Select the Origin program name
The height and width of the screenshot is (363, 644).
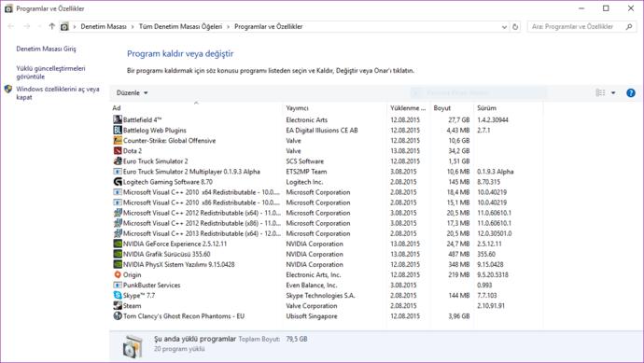[132, 274]
